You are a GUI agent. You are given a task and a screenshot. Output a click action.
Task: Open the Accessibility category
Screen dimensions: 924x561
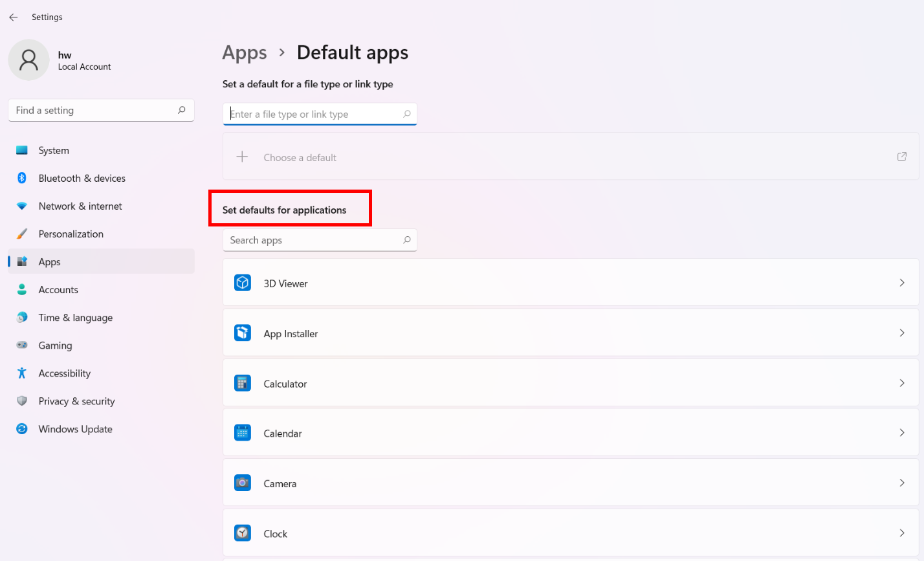pyautogui.click(x=101, y=373)
